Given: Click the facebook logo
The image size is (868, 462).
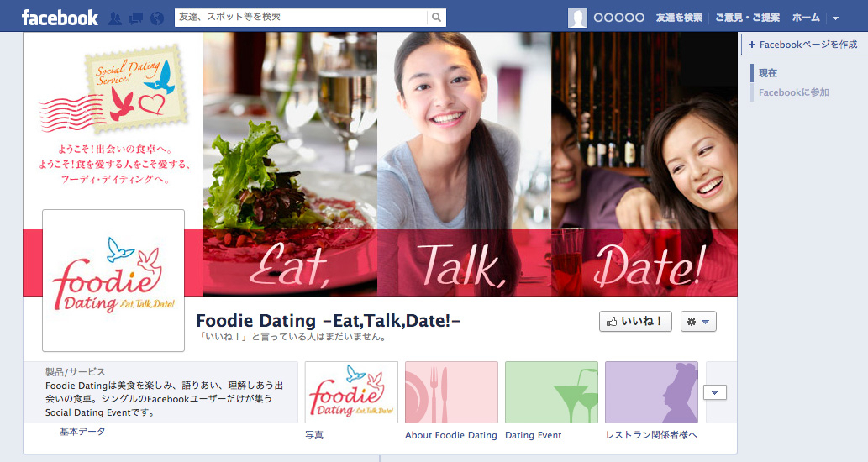Looking at the screenshot, I should 60,18.
